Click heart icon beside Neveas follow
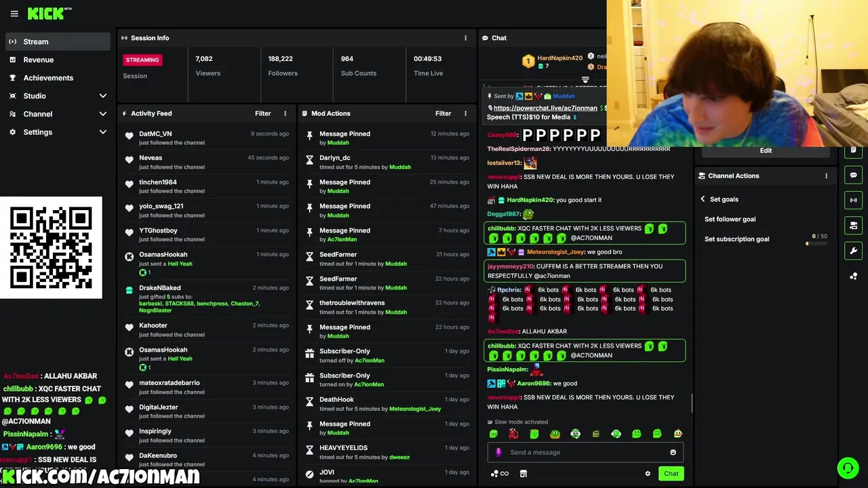868x488 pixels. [x=129, y=160]
